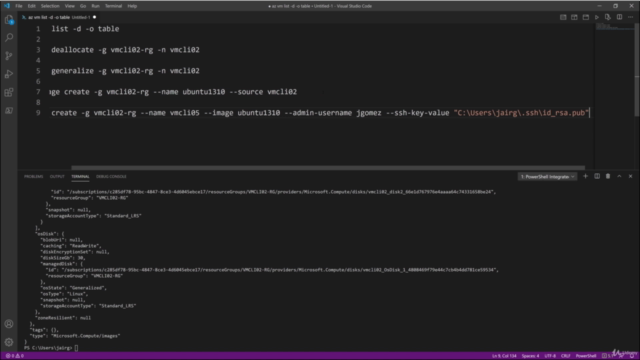The height and width of the screenshot is (360, 640).
Task: Open the sixth activity bar view icon
Action: 9,111
